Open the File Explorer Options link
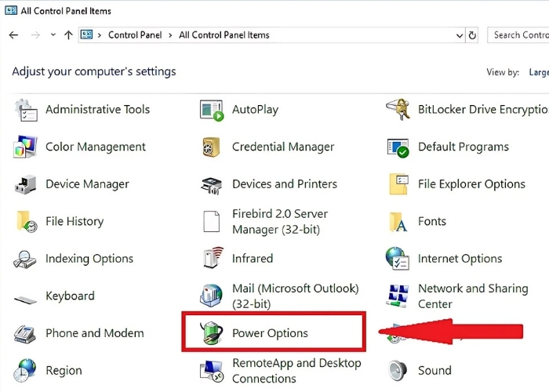549x392 pixels. click(x=471, y=184)
